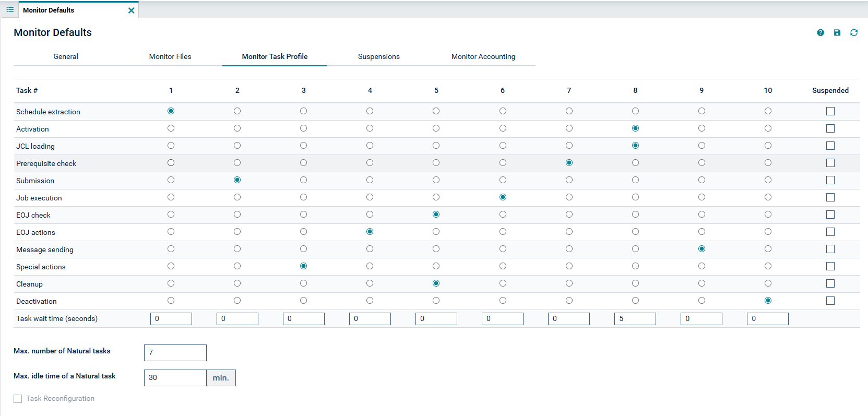Image resolution: width=868 pixels, height=416 pixels.
Task: Click the Task # column header
Action: tap(27, 90)
